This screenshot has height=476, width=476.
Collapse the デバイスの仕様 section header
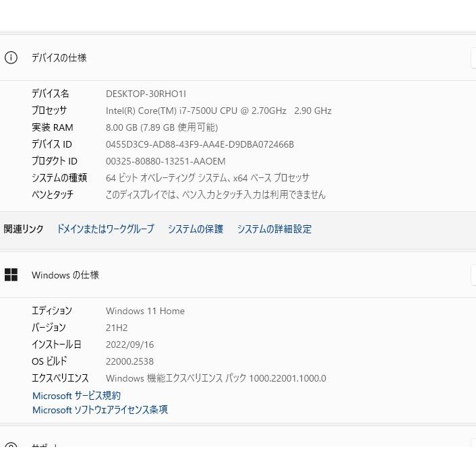[x=238, y=58]
